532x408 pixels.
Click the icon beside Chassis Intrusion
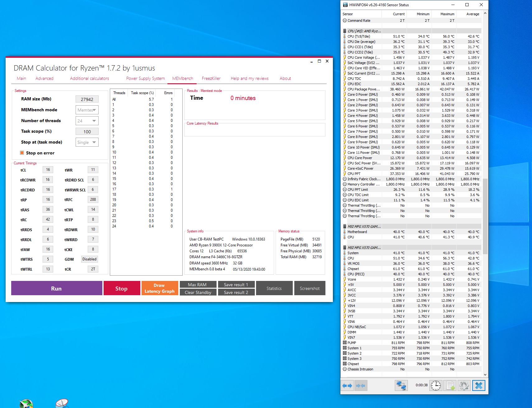click(x=345, y=369)
